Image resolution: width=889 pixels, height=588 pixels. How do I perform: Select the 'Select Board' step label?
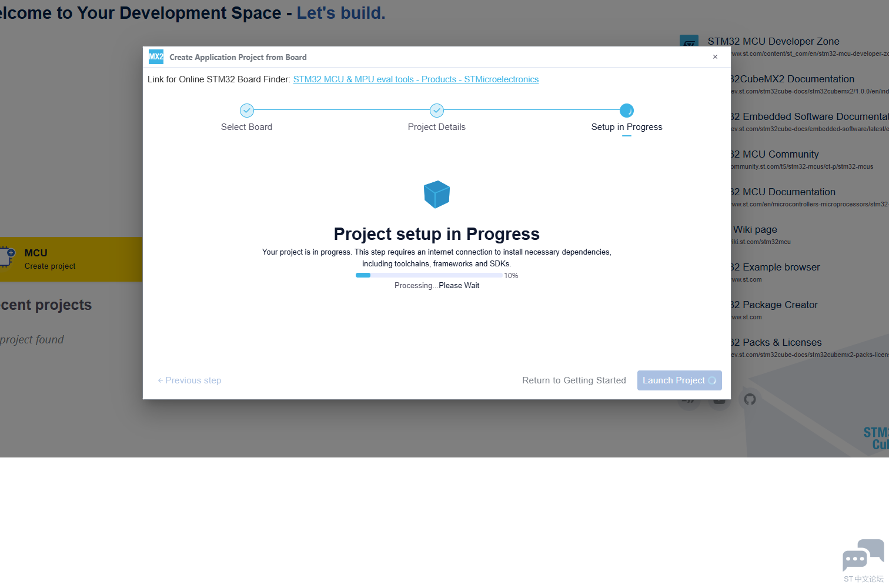coord(246,127)
